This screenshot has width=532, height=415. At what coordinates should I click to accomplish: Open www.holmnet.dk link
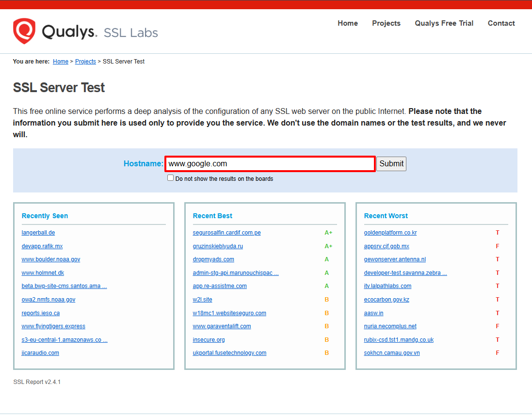coord(43,273)
